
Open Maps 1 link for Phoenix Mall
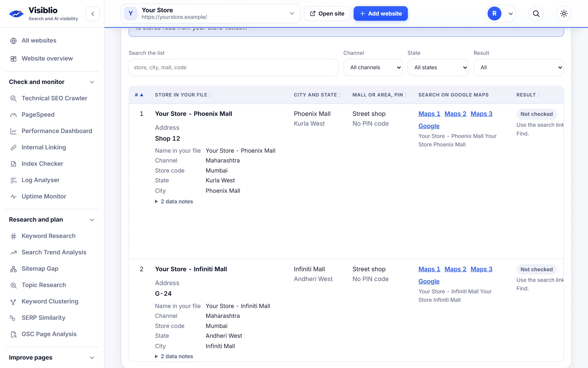pos(429,114)
